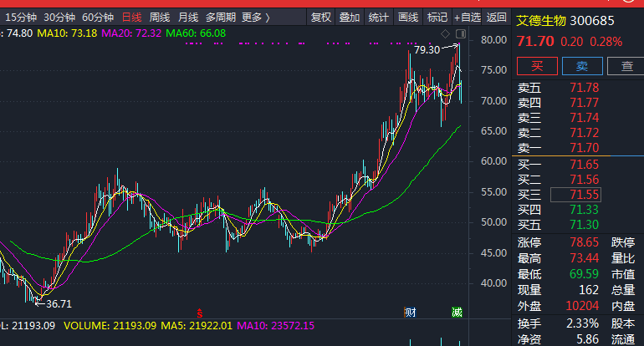Click the 0.28% change percentage

pyautogui.click(x=606, y=42)
